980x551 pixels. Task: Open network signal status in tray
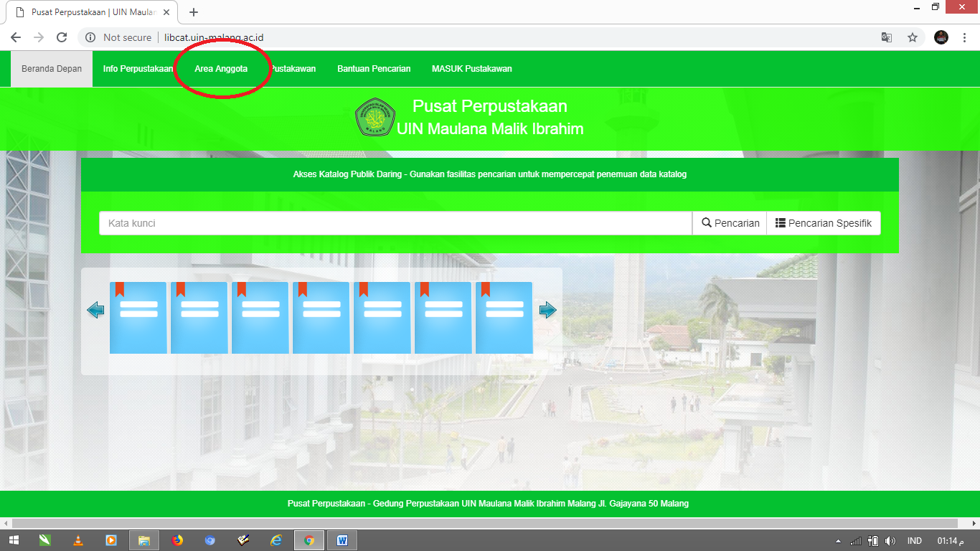point(856,541)
